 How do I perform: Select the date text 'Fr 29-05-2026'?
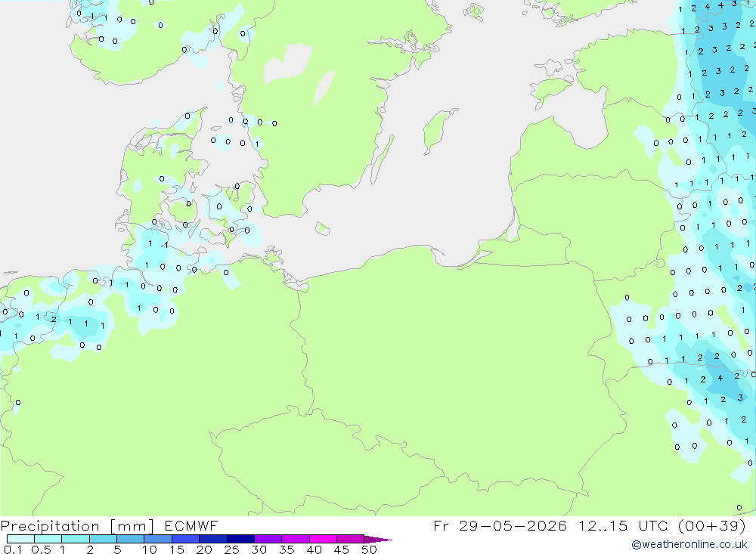(x=500, y=526)
